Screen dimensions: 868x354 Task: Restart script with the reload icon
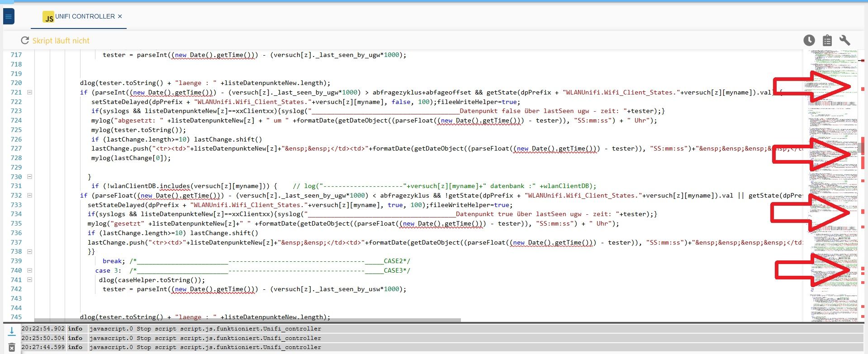tap(25, 41)
